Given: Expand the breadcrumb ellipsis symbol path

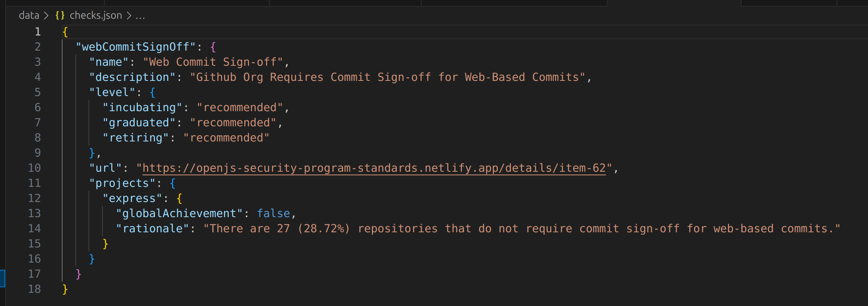Looking at the screenshot, I should [140, 16].
